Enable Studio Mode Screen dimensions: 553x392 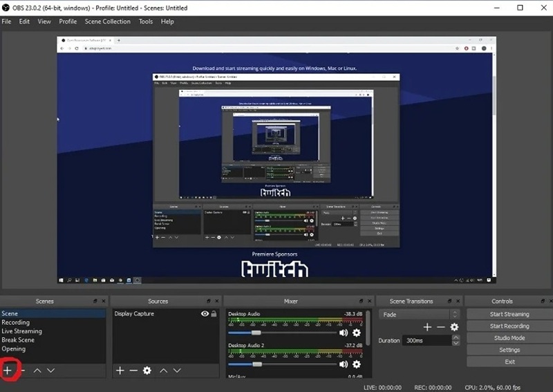coord(509,338)
